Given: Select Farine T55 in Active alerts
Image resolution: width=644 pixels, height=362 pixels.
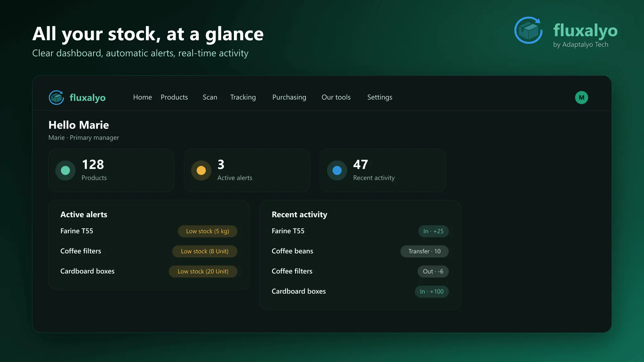Looking at the screenshot, I should click(77, 231).
